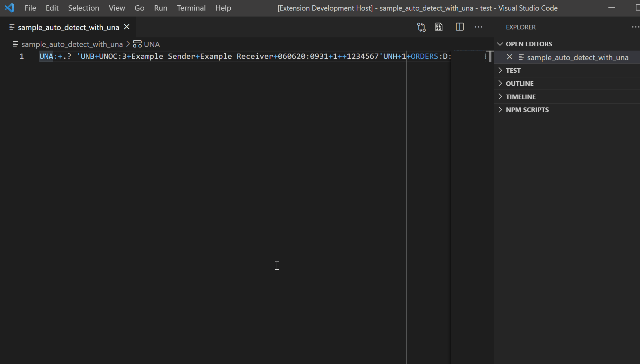Click the VS Code logo icon
The image size is (640, 364).
point(10,8)
